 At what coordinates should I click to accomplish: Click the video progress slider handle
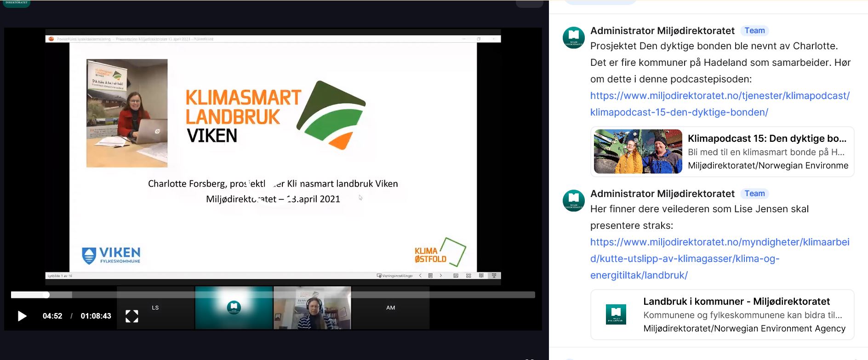click(46, 295)
